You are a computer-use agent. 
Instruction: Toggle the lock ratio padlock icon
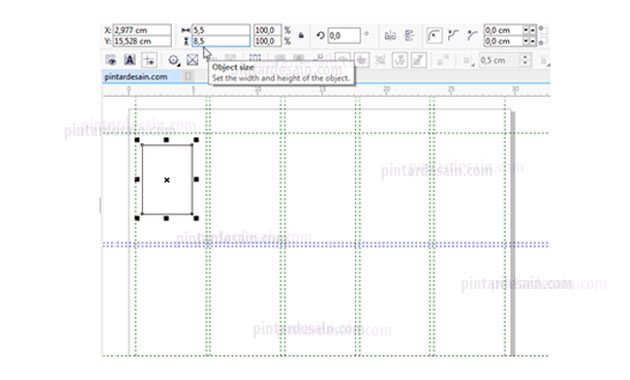(x=301, y=36)
